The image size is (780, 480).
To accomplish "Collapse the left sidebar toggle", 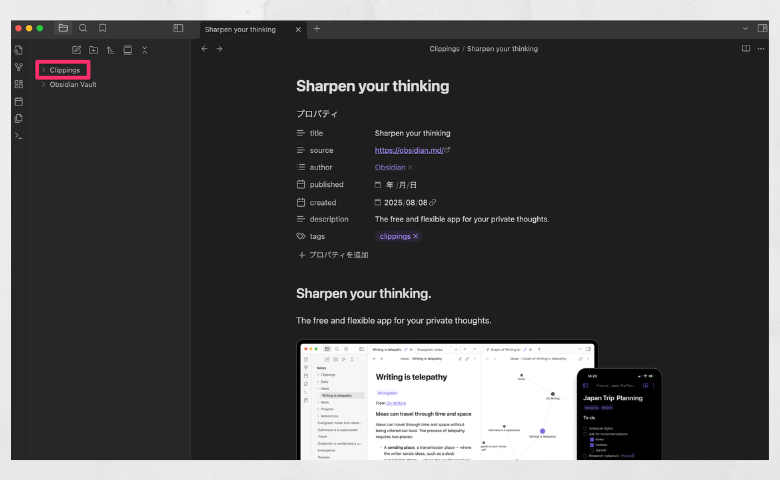I will (x=178, y=28).
